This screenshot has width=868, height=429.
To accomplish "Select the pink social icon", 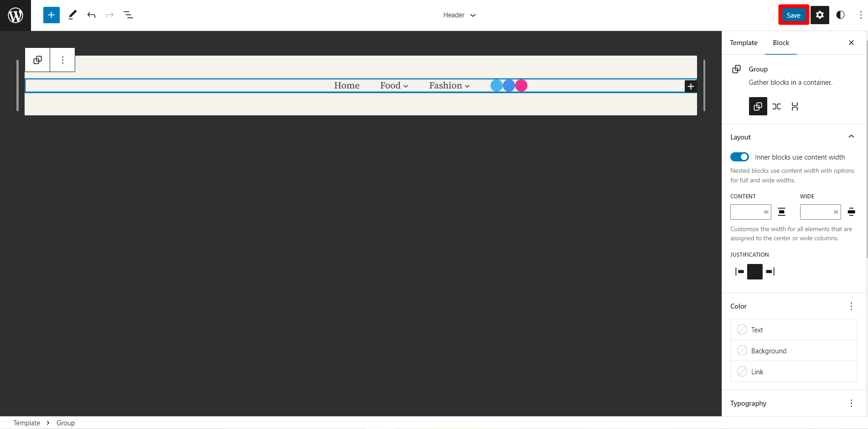I will [x=521, y=86].
